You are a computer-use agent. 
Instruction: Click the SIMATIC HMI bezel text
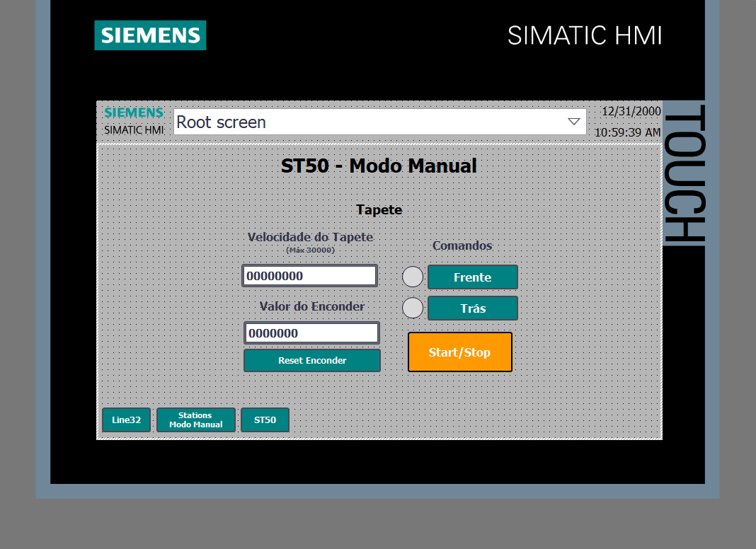(585, 35)
